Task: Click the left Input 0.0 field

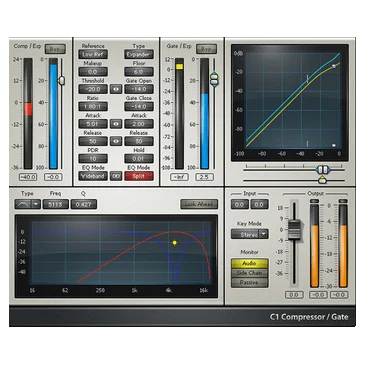Action: pyautogui.click(x=240, y=204)
